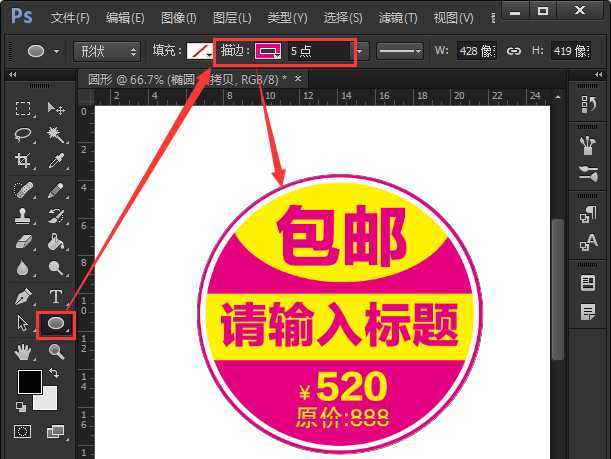Screen dimensions: 611x459
Task: Open the stroke width dropdown arrow
Action: click(359, 51)
